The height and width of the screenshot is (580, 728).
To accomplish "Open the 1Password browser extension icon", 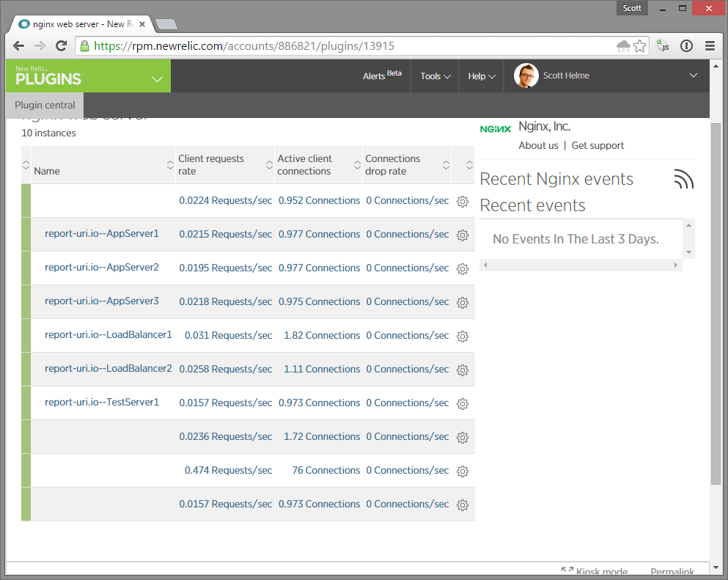I will [x=687, y=45].
